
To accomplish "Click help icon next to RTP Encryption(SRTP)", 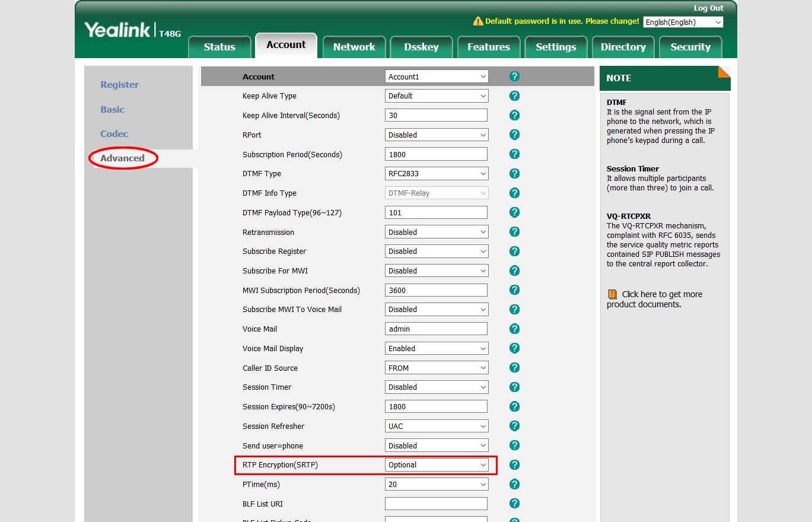I will pyautogui.click(x=515, y=465).
